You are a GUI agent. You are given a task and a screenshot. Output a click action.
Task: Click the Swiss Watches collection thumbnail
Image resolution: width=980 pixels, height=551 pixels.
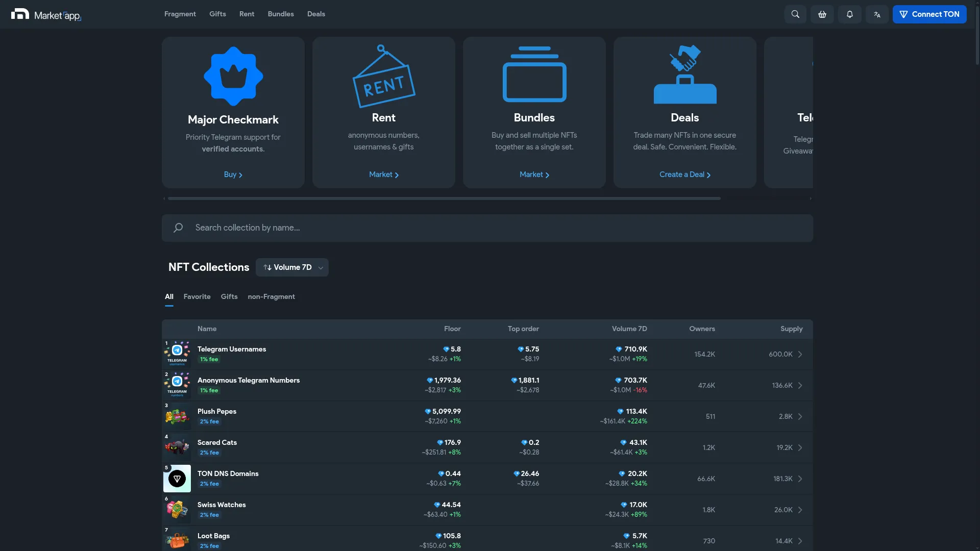[177, 509]
